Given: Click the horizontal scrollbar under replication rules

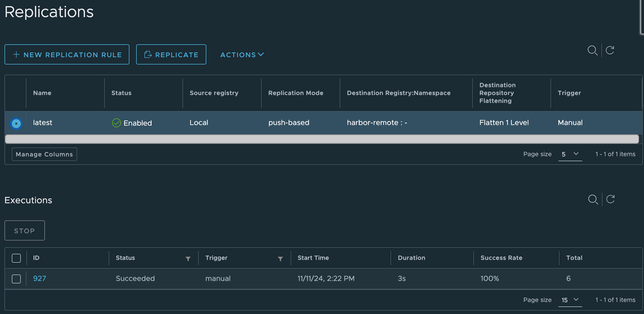Looking at the screenshot, I should (x=322, y=139).
